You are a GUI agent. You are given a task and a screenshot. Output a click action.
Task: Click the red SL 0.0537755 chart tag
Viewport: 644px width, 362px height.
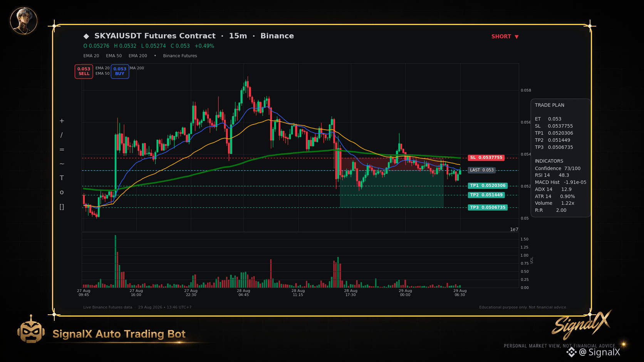pos(486,158)
